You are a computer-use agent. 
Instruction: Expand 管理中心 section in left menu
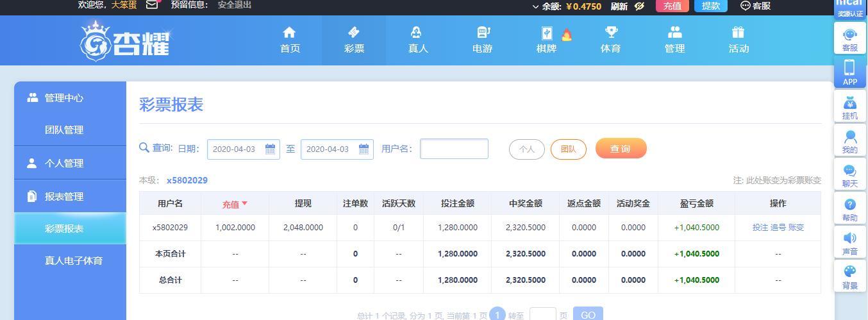[x=70, y=97]
